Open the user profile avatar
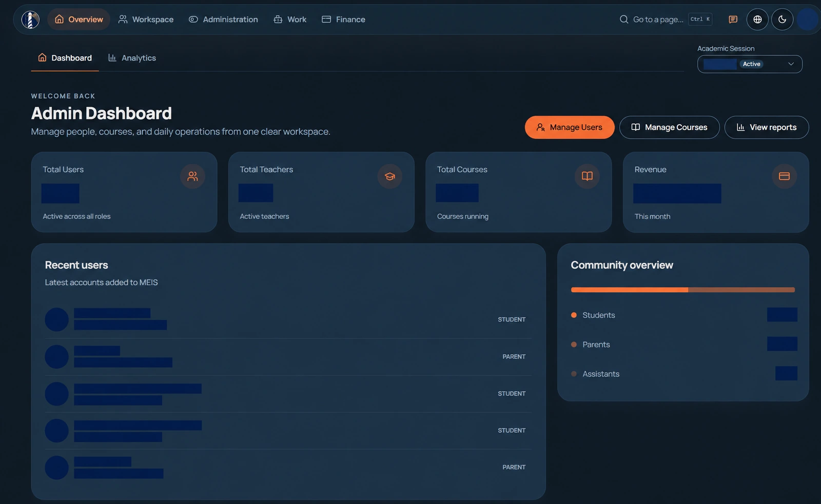This screenshot has width=821, height=504. pyautogui.click(x=808, y=19)
